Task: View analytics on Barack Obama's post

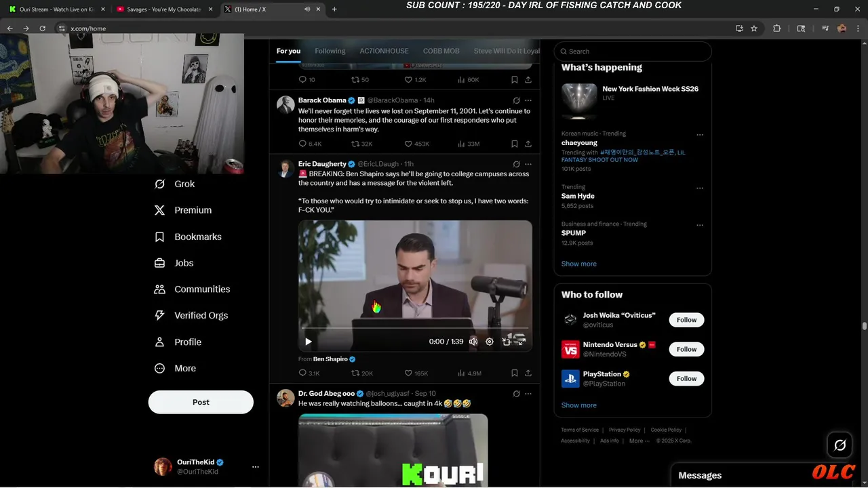Action: [x=469, y=144]
